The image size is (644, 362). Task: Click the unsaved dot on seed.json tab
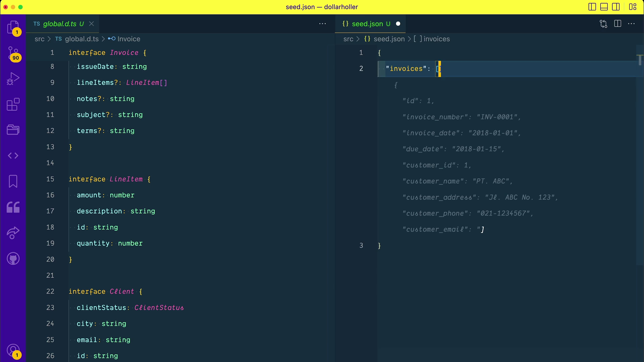tap(398, 24)
